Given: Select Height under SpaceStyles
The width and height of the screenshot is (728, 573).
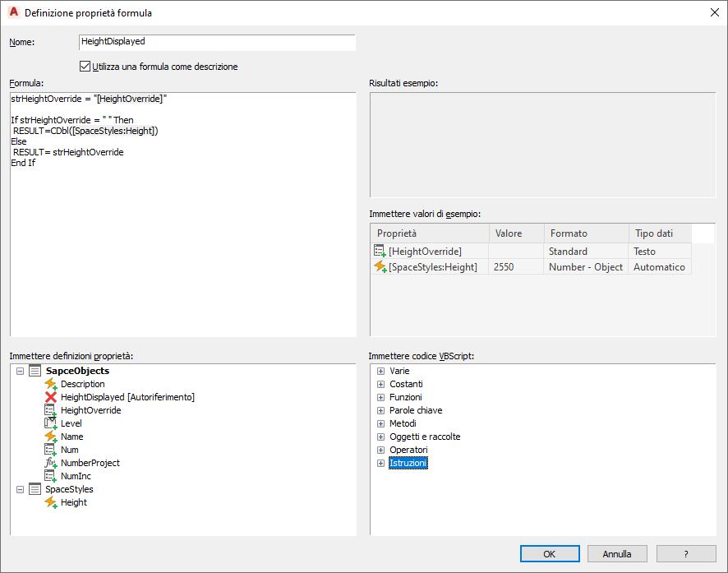Looking at the screenshot, I should (74, 502).
